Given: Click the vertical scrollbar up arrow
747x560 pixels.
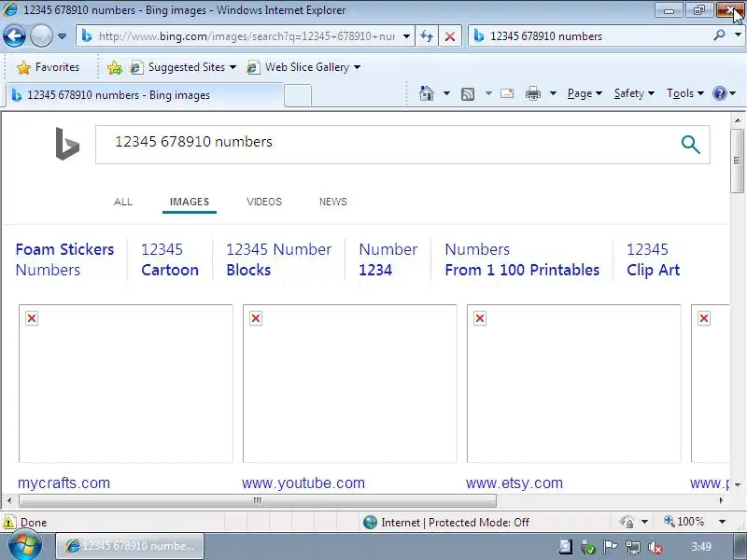Looking at the screenshot, I should coord(738,120).
